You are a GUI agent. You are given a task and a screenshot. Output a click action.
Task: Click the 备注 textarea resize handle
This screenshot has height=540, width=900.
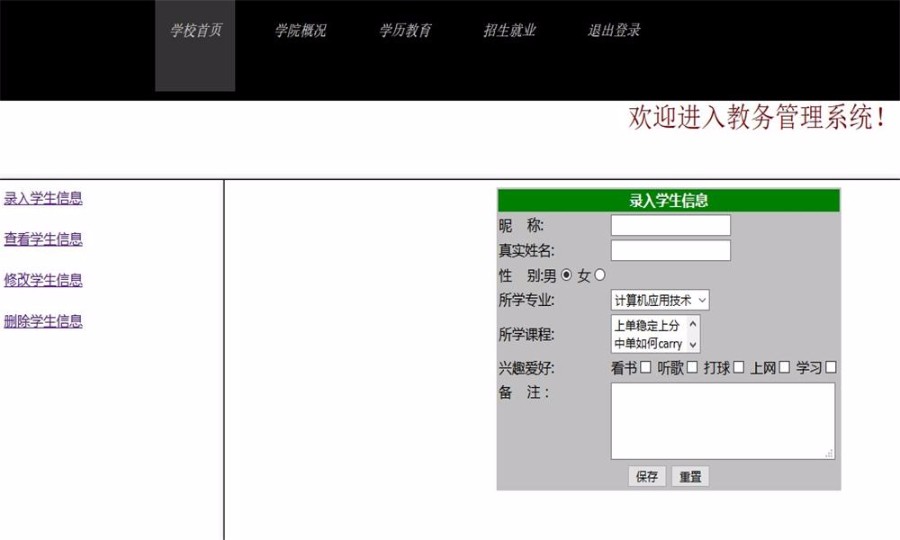tap(829, 454)
